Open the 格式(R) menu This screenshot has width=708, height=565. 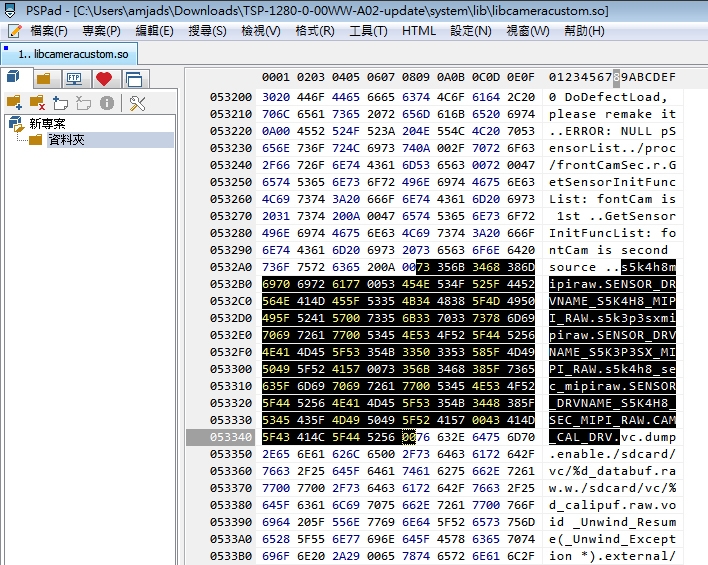click(315, 31)
